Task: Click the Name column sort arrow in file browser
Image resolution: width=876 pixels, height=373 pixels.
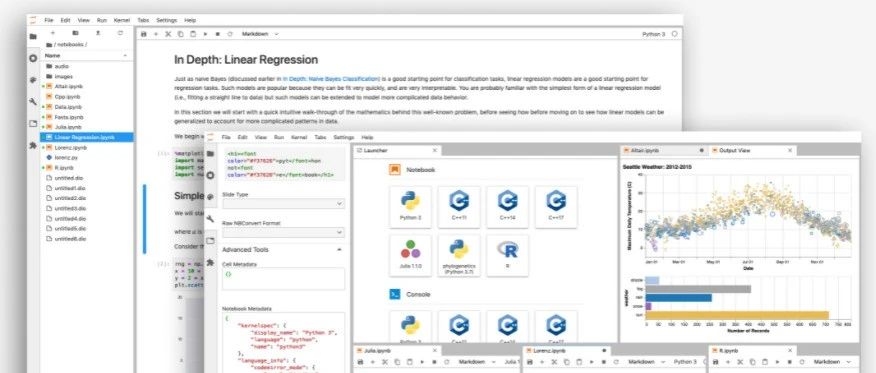Action: (x=125, y=56)
